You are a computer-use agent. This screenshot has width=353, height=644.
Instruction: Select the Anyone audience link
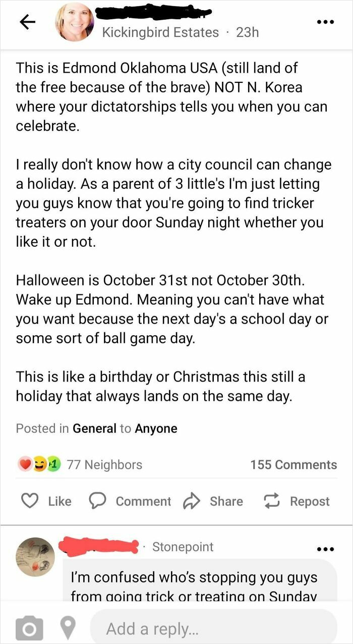tap(157, 428)
